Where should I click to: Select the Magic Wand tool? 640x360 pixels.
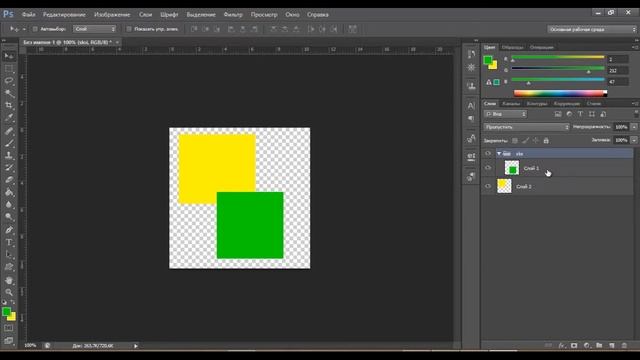click(x=9, y=93)
